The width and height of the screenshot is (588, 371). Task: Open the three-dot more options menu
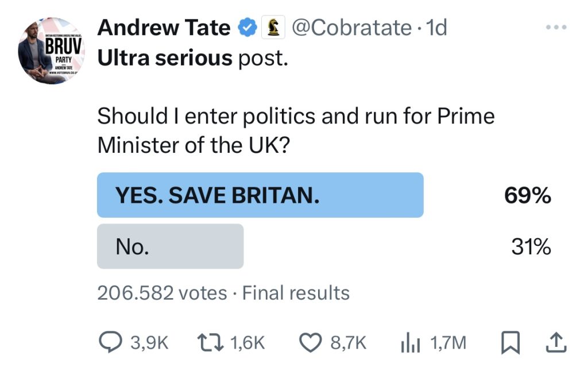click(556, 28)
